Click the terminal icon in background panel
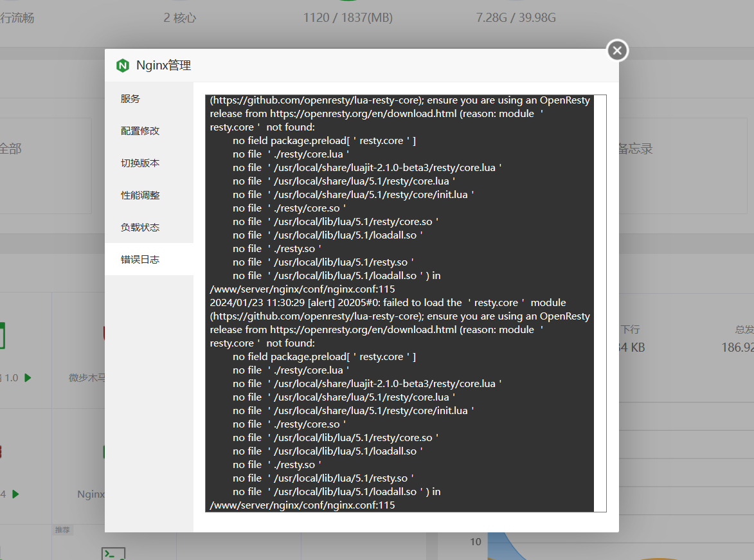Viewport: 754px width, 560px height. [x=114, y=554]
